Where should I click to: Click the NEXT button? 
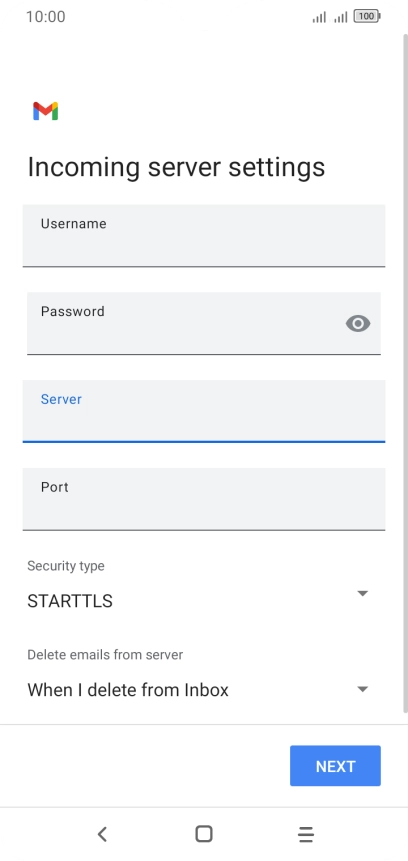tap(336, 766)
